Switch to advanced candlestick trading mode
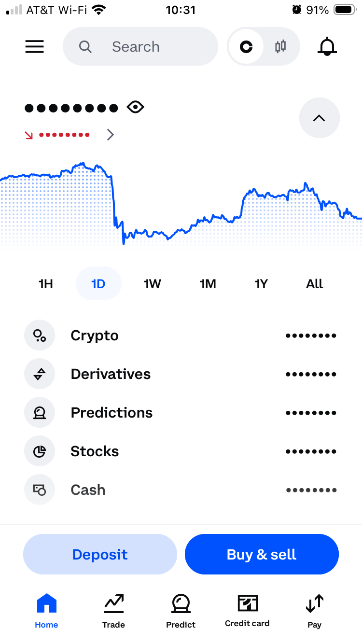 [280, 47]
